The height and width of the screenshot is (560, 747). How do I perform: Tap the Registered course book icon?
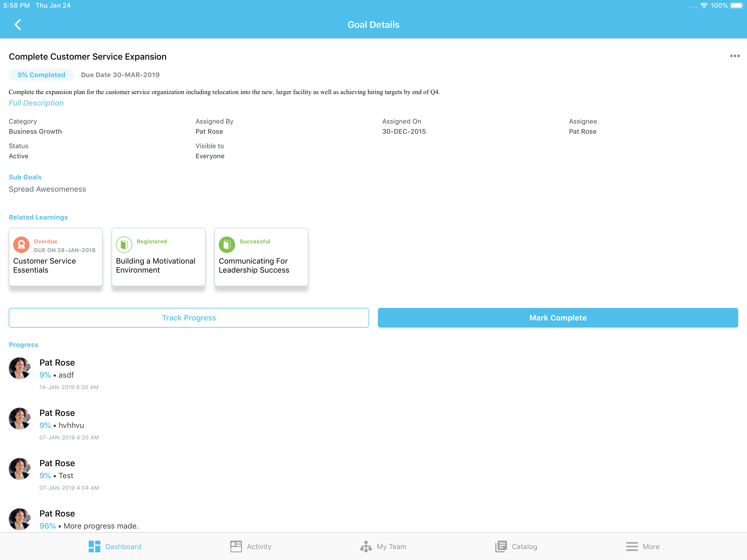[124, 244]
